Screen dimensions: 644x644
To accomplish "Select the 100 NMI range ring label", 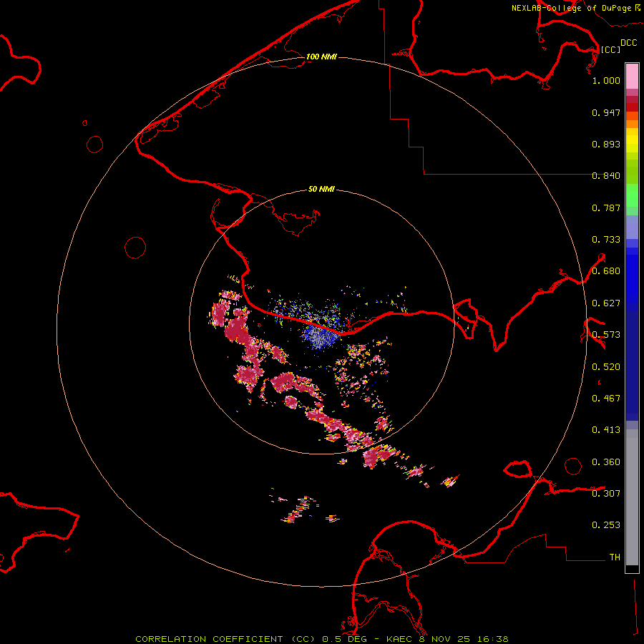I will (x=321, y=57).
